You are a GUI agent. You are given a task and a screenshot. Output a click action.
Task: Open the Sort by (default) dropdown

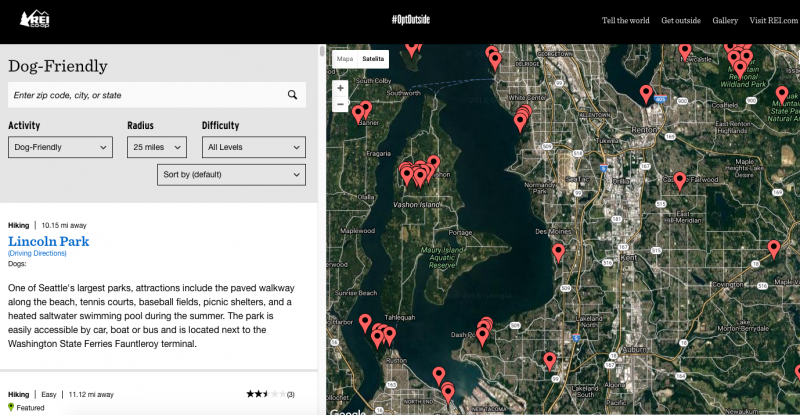tap(231, 175)
